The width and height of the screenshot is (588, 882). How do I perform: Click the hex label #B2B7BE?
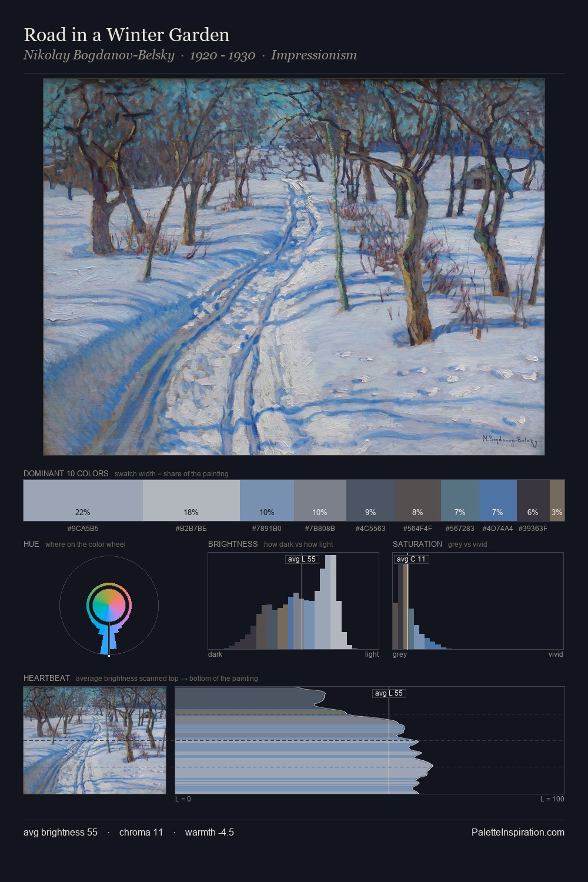[x=191, y=528]
